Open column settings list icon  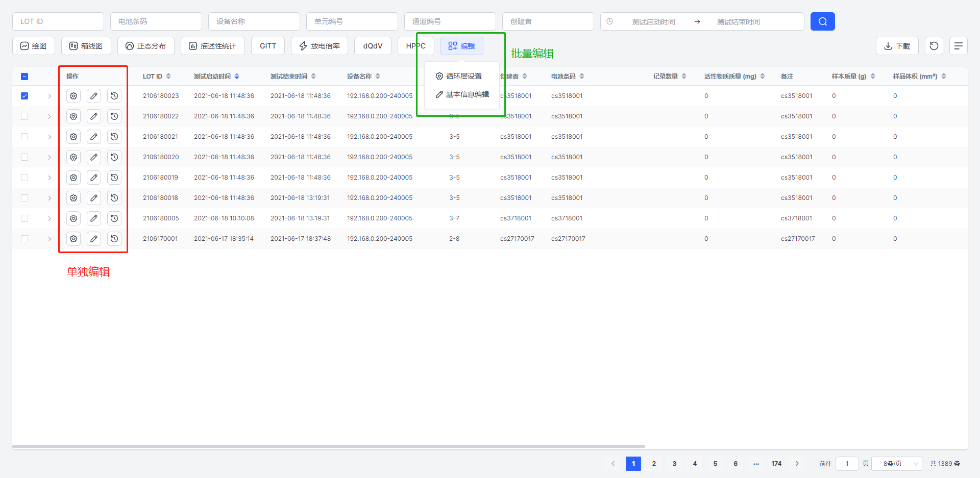[x=959, y=46]
